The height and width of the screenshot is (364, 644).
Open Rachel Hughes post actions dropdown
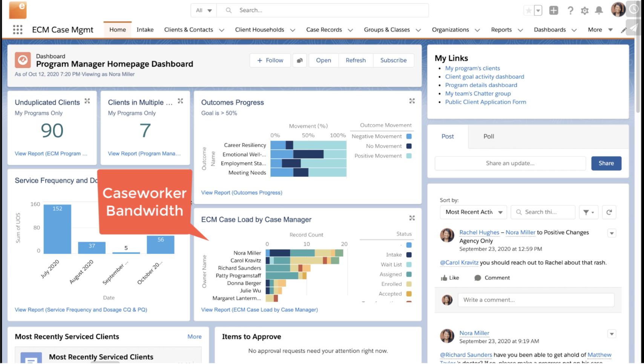point(612,233)
